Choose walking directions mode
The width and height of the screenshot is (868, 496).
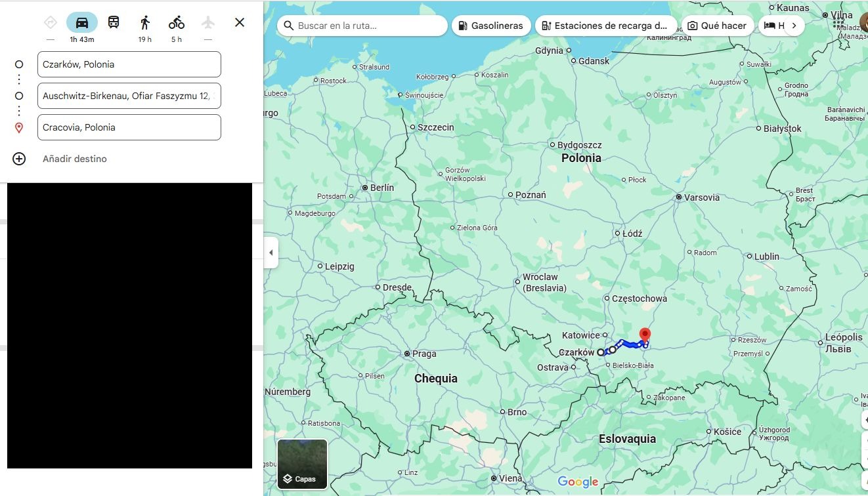(145, 22)
